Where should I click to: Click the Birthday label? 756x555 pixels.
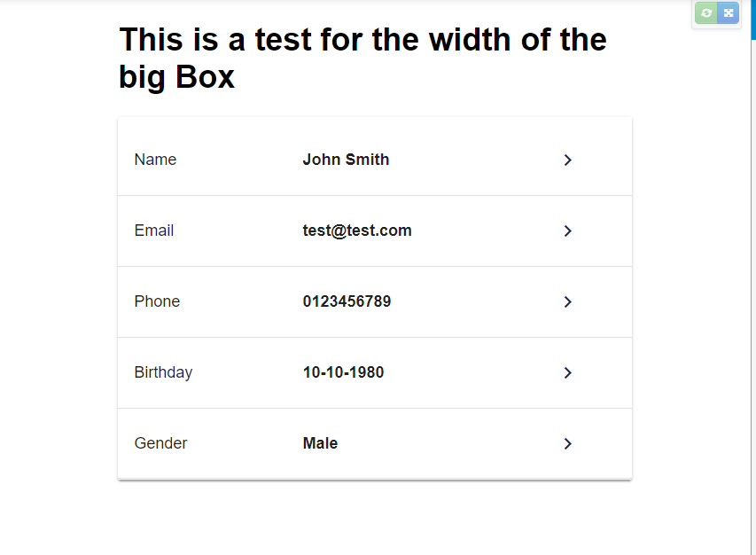163,372
